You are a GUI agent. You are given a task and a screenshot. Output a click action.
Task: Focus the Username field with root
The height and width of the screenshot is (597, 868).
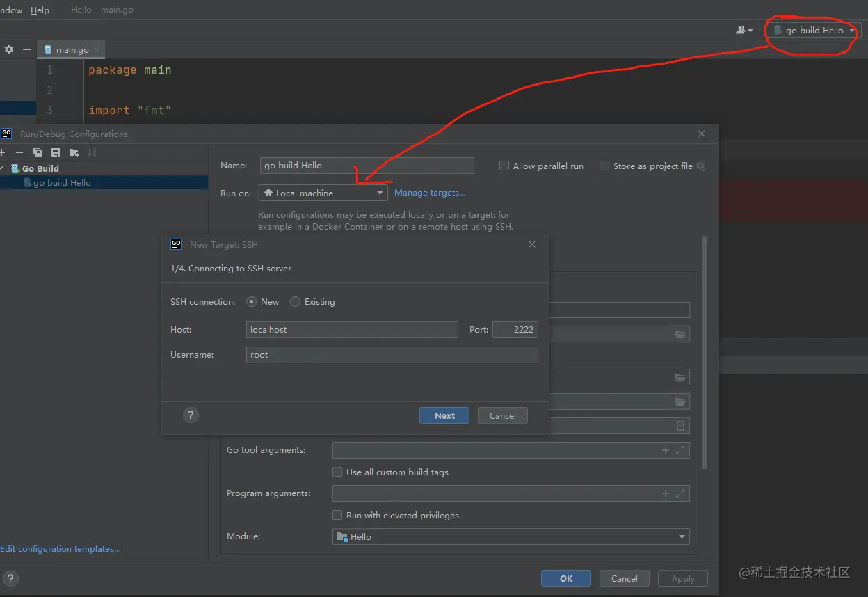392,354
